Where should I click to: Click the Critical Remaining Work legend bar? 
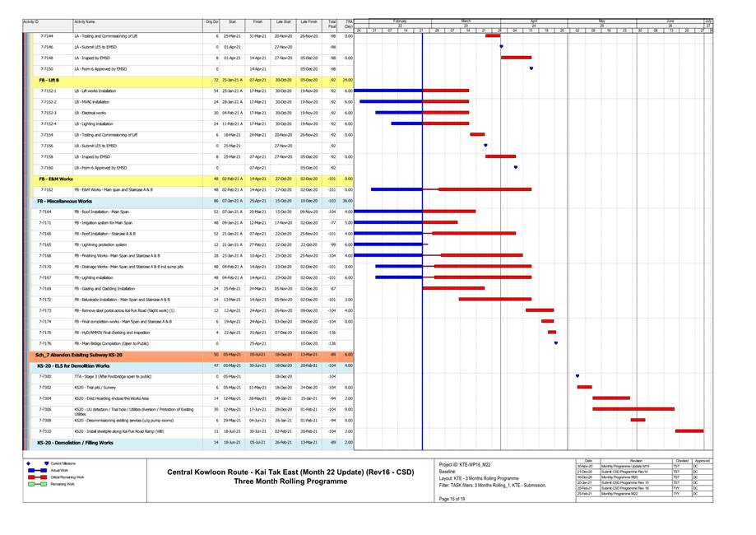pos(39,477)
